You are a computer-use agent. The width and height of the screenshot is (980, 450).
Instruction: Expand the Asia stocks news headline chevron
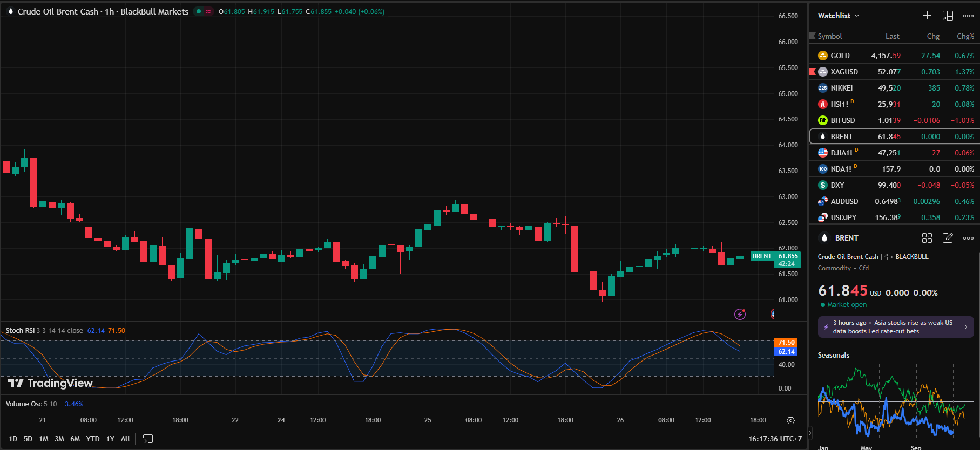pyautogui.click(x=965, y=327)
